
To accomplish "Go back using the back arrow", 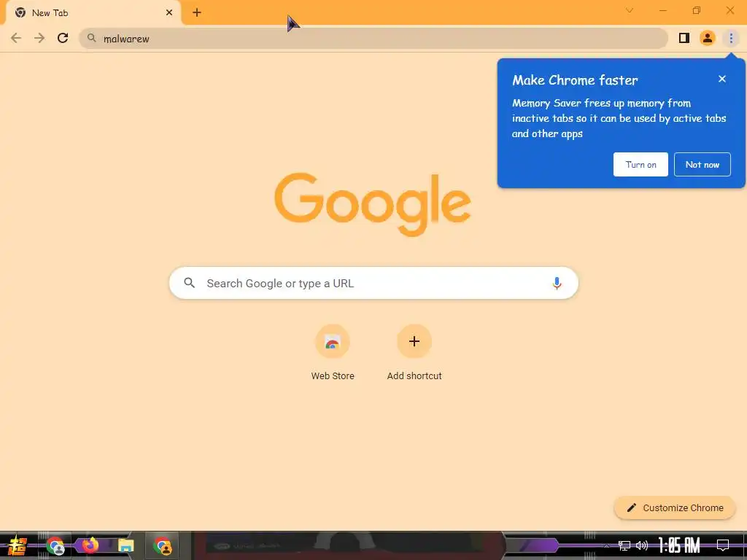I will [16, 38].
